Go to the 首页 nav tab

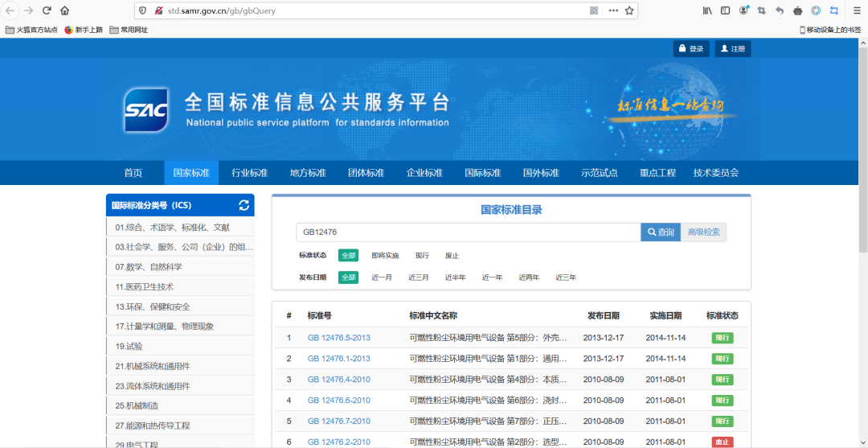point(133,173)
